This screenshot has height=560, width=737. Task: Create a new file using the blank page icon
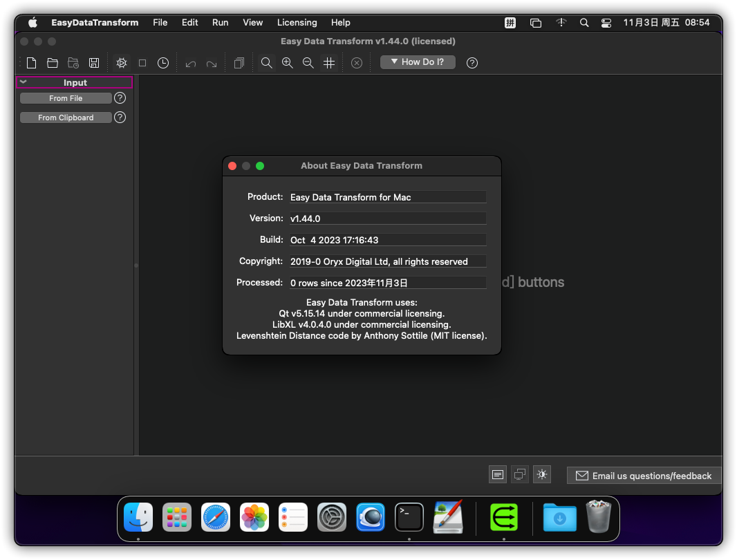32,62
